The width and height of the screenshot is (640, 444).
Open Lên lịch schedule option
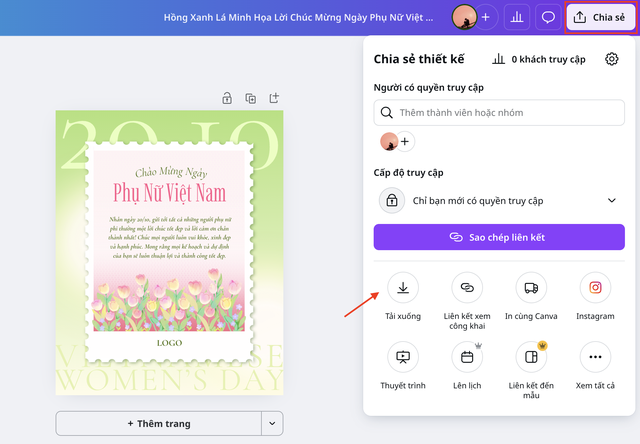tap(467, 357)
